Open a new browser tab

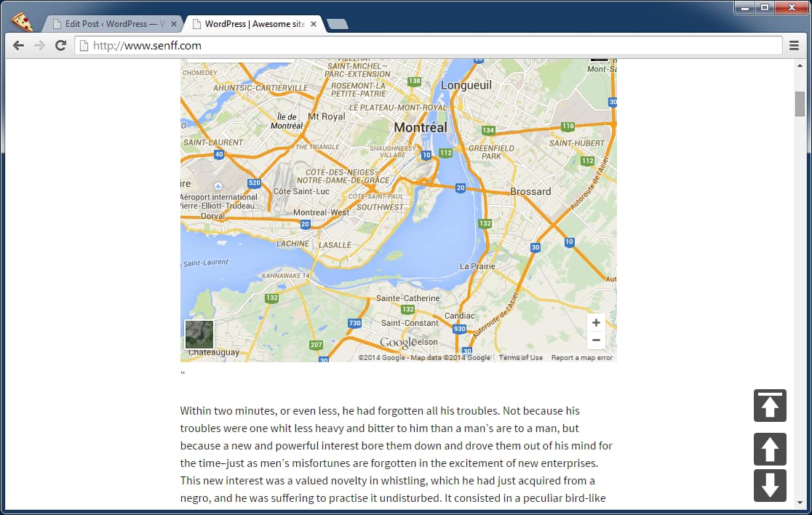[x=338, y=24]
